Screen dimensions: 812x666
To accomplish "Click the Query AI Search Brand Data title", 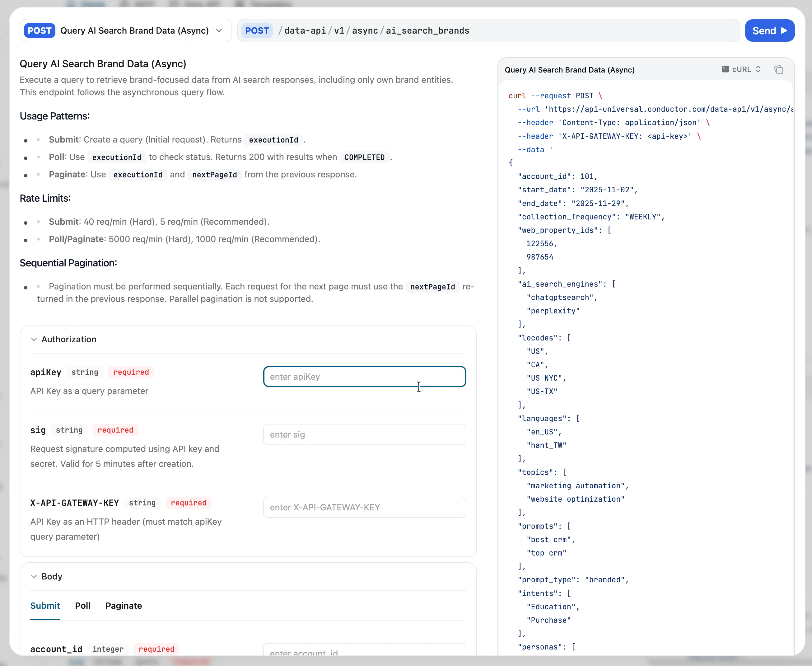I will click(103, 64).
